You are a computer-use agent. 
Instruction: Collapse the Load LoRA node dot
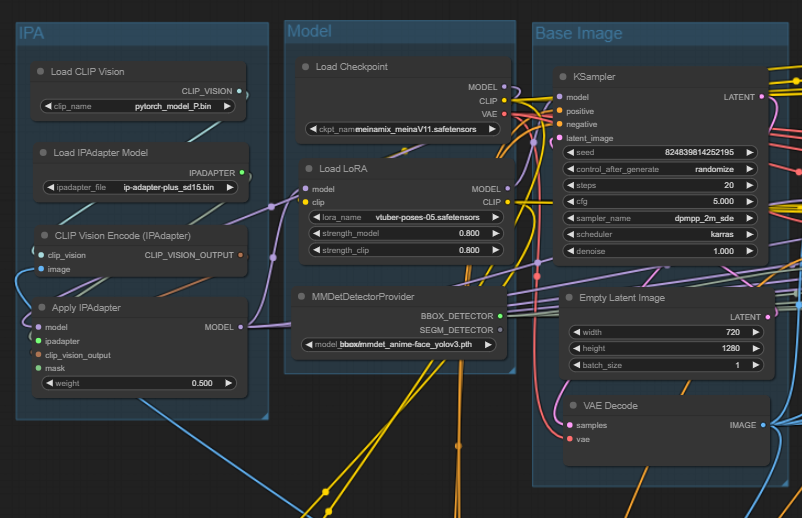(x=309, y=168)
